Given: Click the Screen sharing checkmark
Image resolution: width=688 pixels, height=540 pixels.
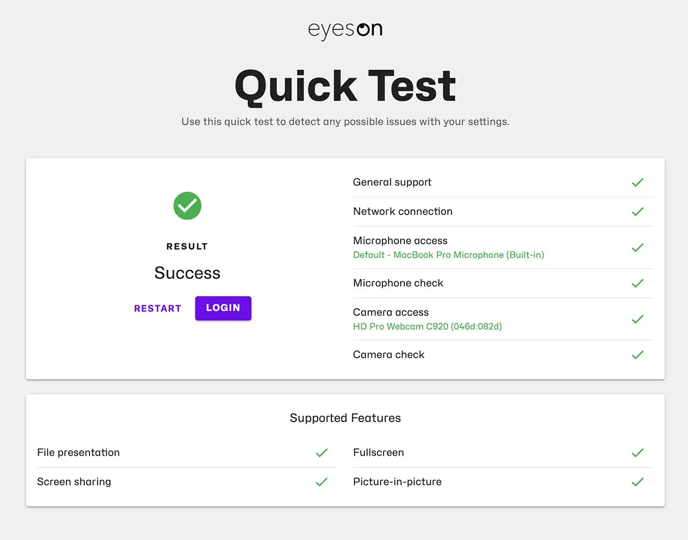Looking at the screenshot, I should point(322,482).
